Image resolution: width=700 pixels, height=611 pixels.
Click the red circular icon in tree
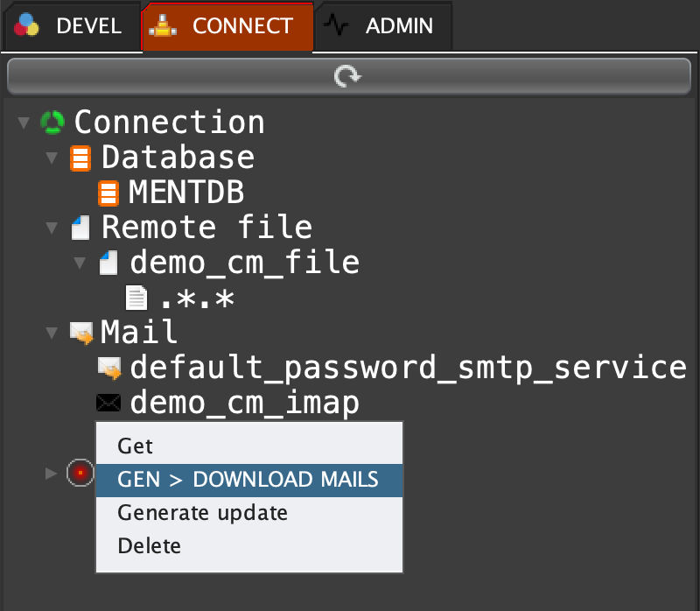pyautogui.click(x=80, y=474)
